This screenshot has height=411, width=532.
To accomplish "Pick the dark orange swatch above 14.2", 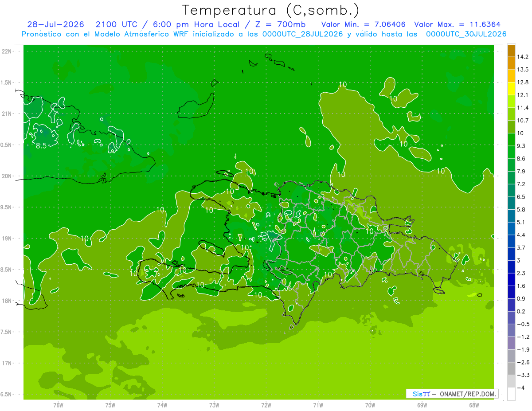I will [511, 51].
